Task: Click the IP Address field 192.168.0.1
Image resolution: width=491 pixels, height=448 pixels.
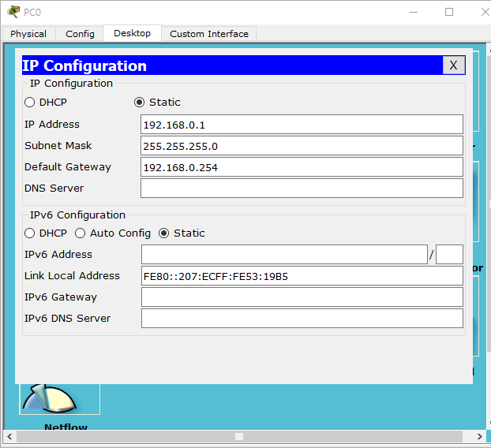Action: coord(302,125)
